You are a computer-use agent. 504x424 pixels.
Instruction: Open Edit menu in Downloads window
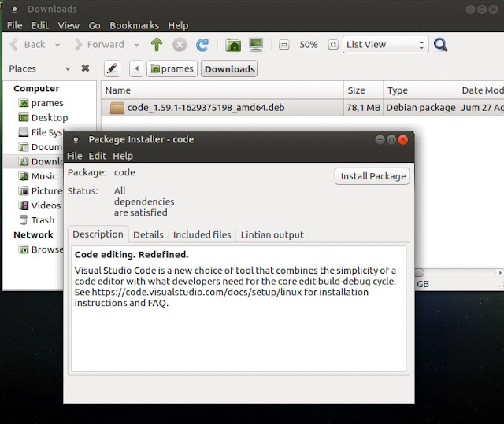(40, 25)
